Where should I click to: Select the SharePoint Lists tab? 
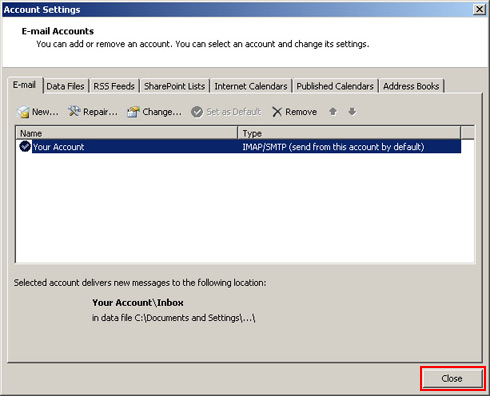point(174,86)
